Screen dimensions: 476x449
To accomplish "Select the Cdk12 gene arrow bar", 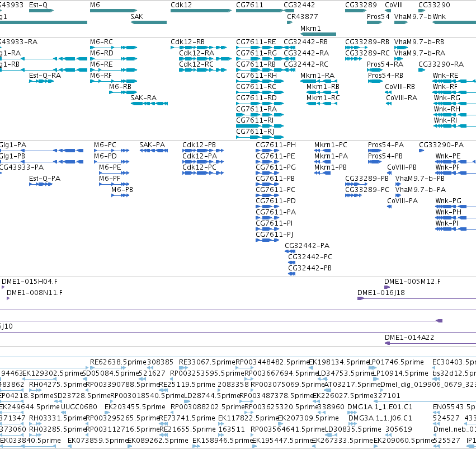I will point(201,11).
